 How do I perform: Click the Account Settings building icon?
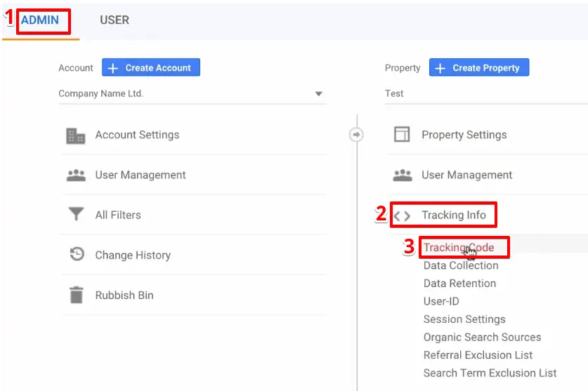[x=75, y=135]
